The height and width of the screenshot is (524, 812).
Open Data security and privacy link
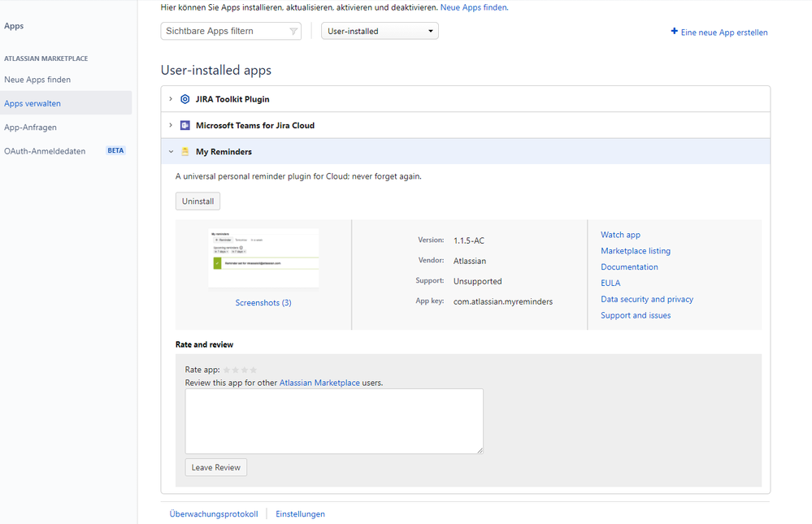pyautogui.click(x=647, y=299)
